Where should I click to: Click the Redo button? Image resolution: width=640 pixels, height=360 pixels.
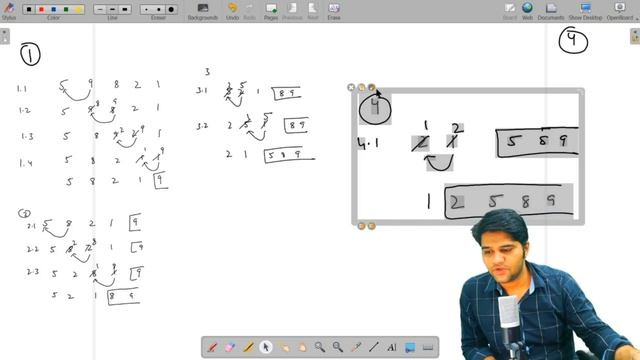(249, 11)
